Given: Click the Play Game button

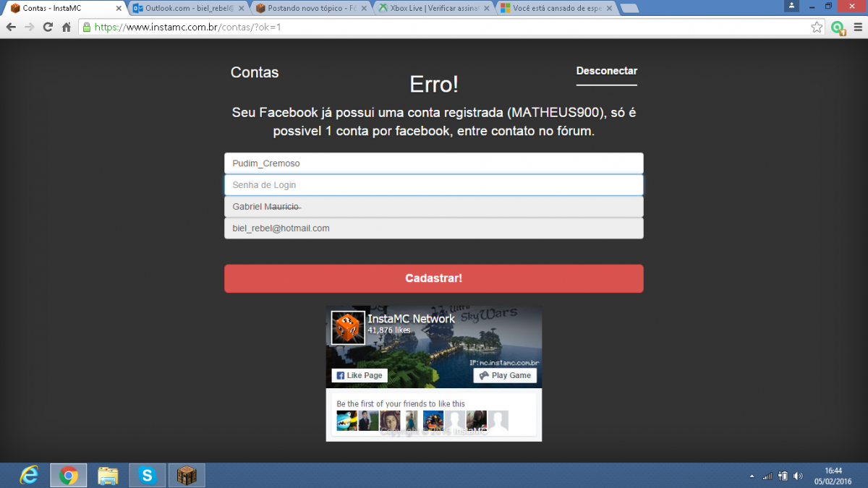Looking at the screenshot, I should pos(505,375).
